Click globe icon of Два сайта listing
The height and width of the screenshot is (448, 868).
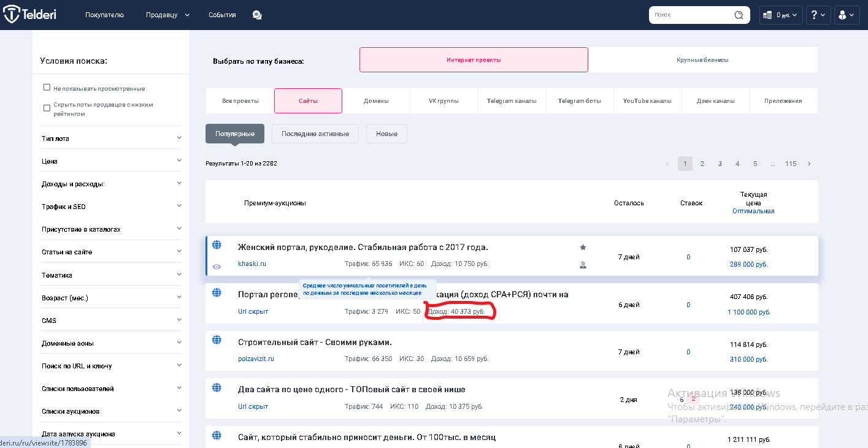click(x=217, y=387)
